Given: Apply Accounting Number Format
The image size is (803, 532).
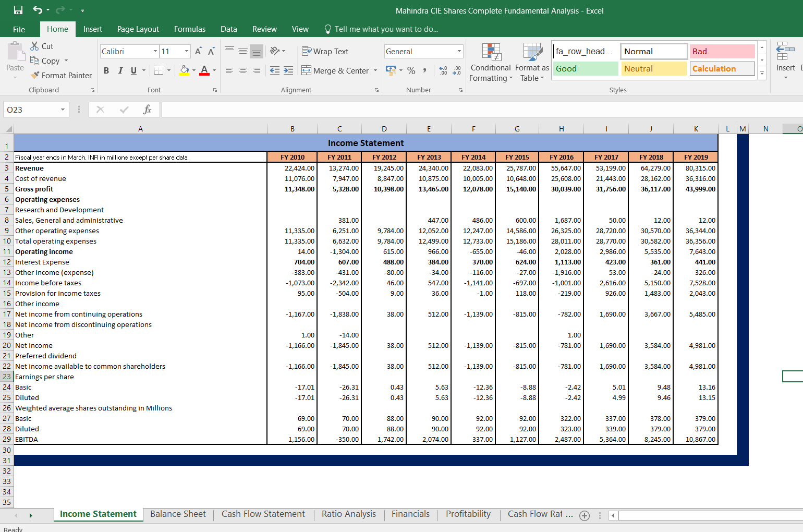Looking at the screenshot, I should [x=391, y=69].
